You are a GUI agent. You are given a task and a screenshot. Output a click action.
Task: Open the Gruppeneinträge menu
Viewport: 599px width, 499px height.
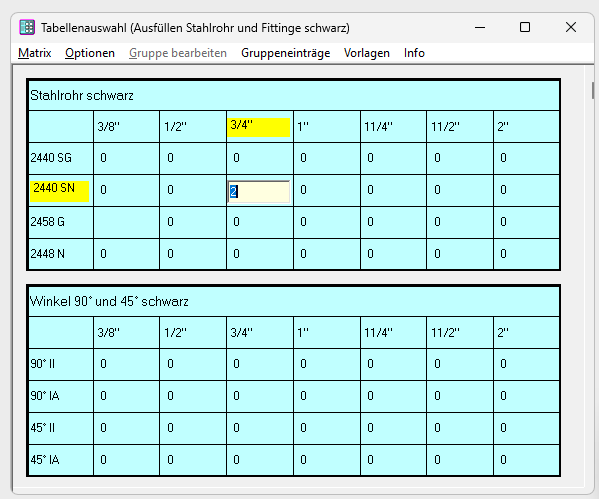coord(285,53)
